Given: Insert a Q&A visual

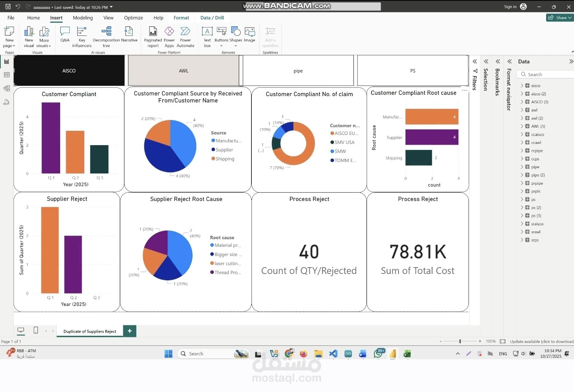Looking at the screenshot, I should pyautogui.click(x=65, y=34).
